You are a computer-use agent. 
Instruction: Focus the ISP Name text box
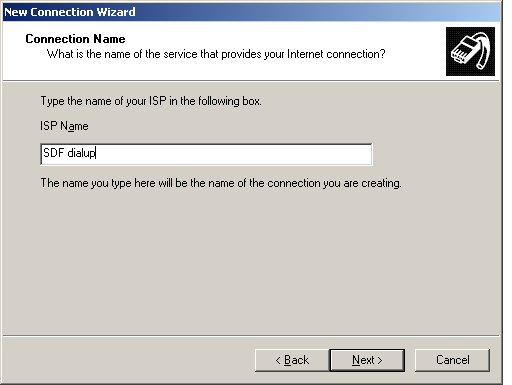pyautogui.click(x=206, y=154)
